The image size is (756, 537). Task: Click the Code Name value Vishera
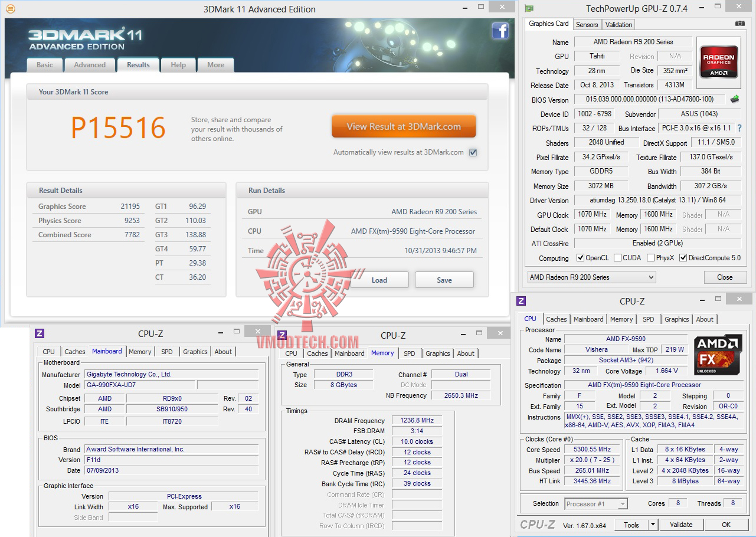[x=597, y=349]
